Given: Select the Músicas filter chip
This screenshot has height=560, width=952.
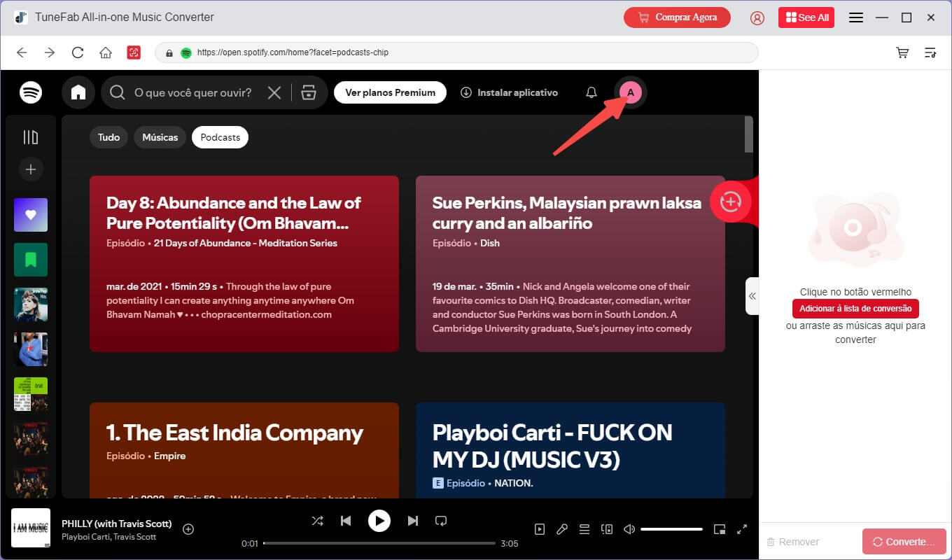Looking at the screenshot, I should (160, 137).
